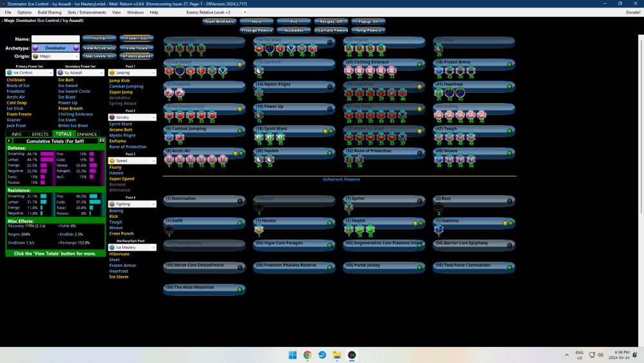Viewport: 644px width, 363px height.
Task: Click the Cold resistance bar in Totals
Action: [93, 202]
